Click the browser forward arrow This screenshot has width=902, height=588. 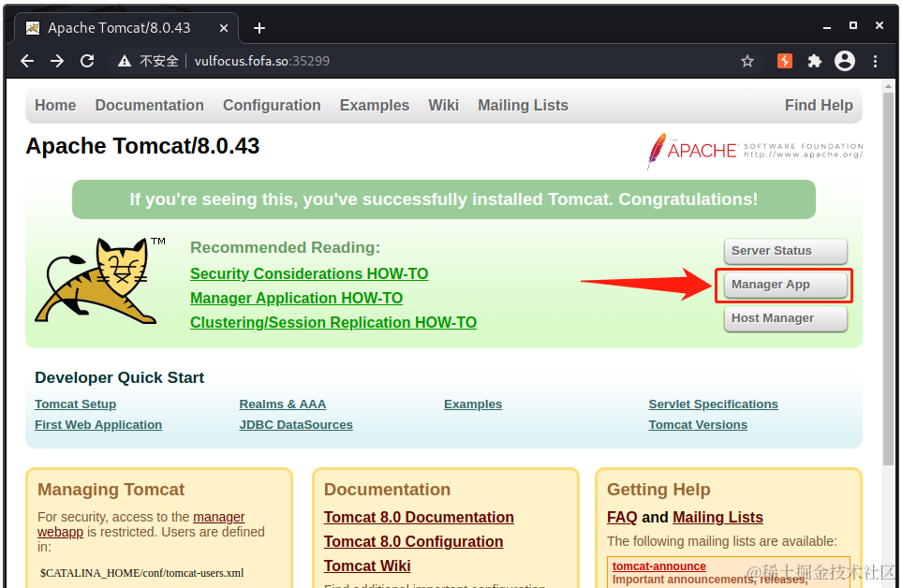pos(57,61)
